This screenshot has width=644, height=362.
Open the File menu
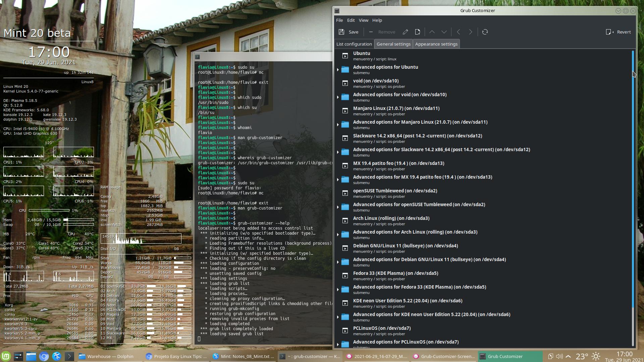(339, 20)
